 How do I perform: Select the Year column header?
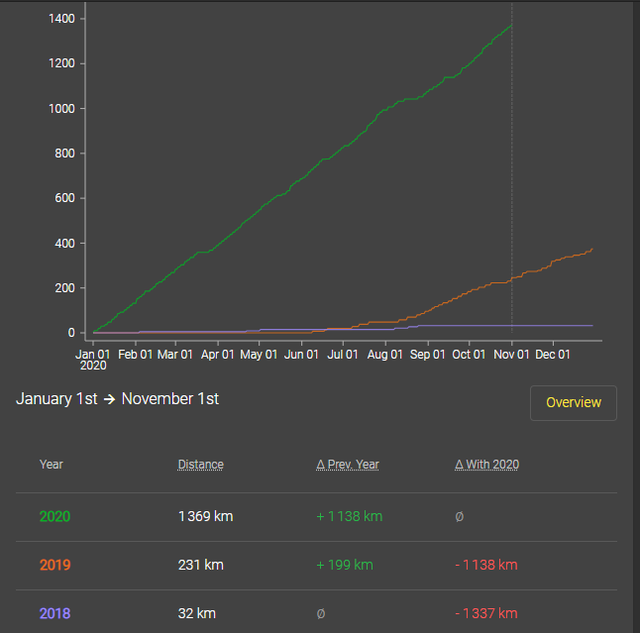pos(51,464)
